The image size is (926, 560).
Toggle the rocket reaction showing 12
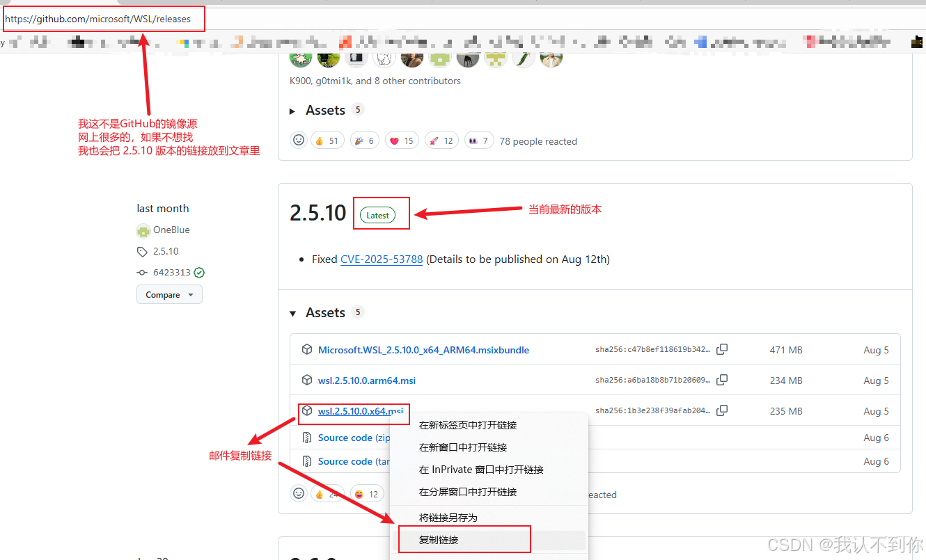(x=441, y=141)
